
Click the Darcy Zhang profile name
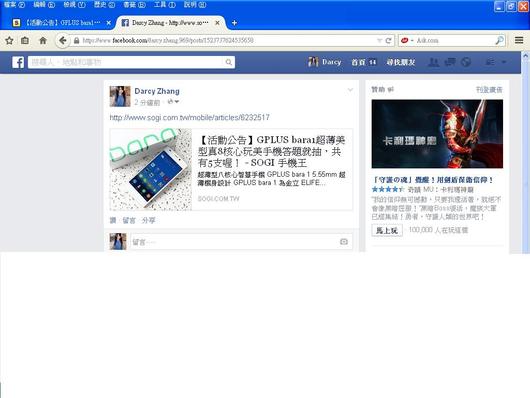(157, 91)
